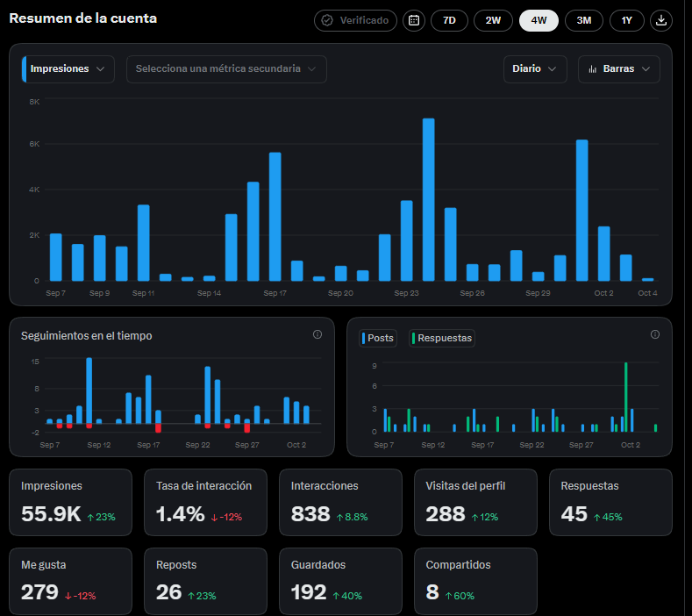Open the Guardados 192 card

pos(340,581)
